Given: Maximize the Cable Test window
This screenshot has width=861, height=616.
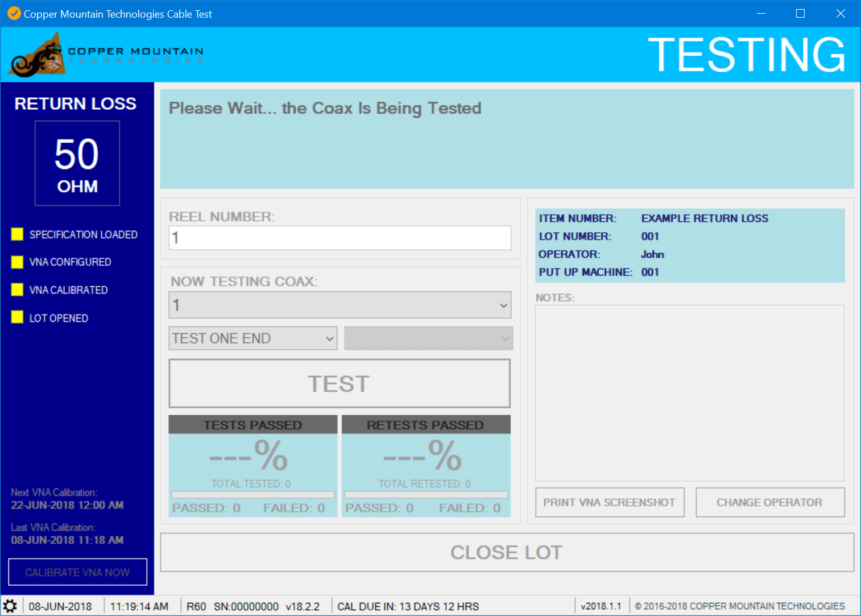Looking at the screenshot, I should click(800, 13).
